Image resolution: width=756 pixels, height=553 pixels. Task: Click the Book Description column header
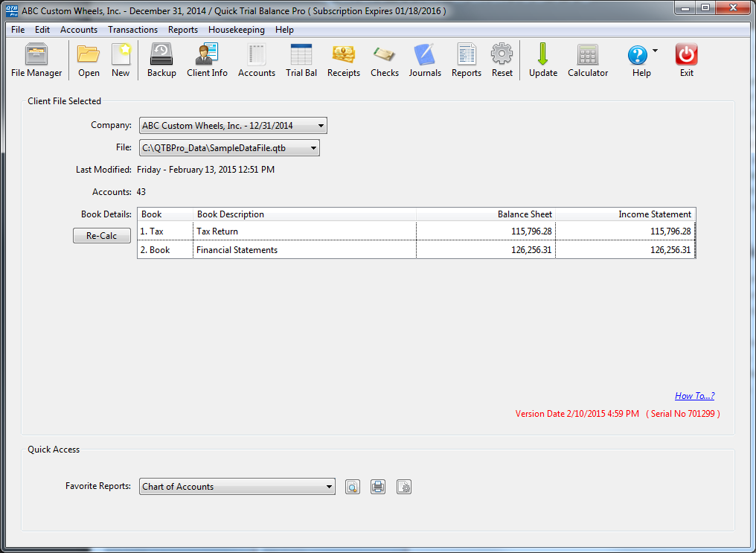[305, 214]
